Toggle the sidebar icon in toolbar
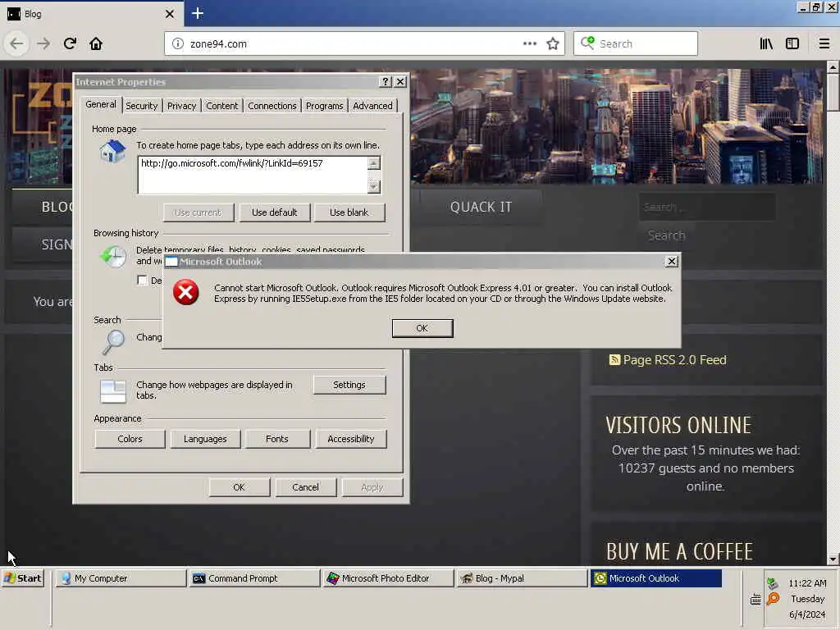This screenshot has height=630, width=840. point(792,43)
